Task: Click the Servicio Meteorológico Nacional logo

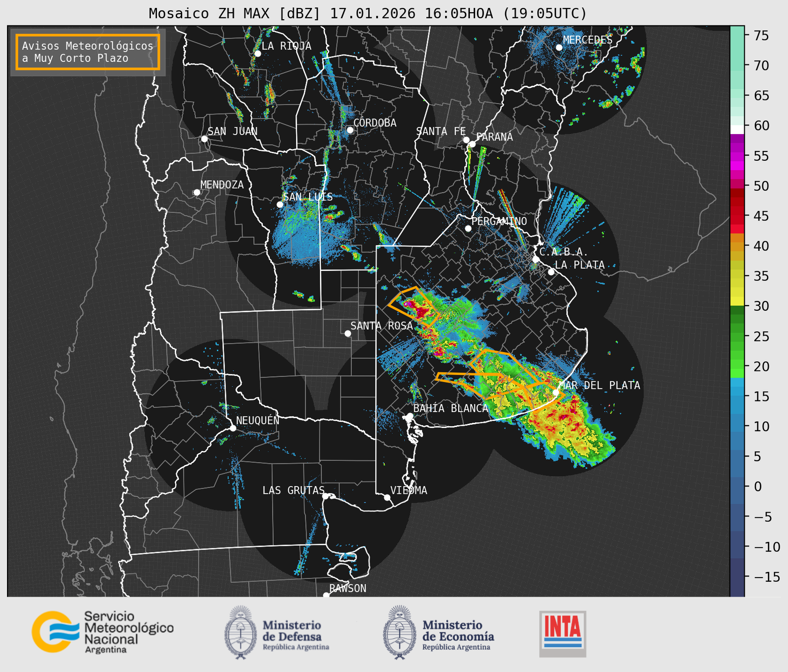Action: (103, 632)
